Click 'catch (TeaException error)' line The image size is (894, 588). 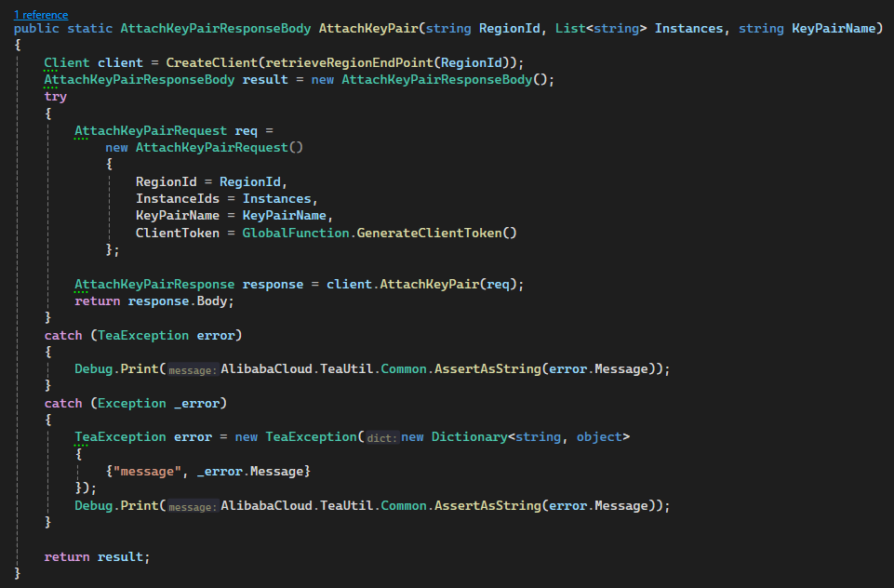[143, 335]
